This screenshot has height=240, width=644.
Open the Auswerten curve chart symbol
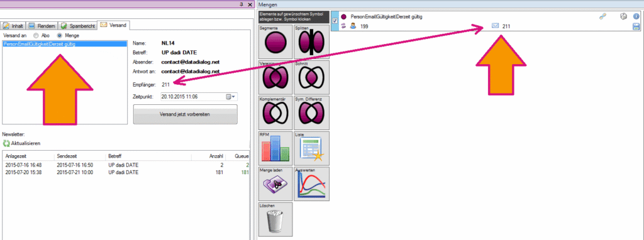point(311,184)
